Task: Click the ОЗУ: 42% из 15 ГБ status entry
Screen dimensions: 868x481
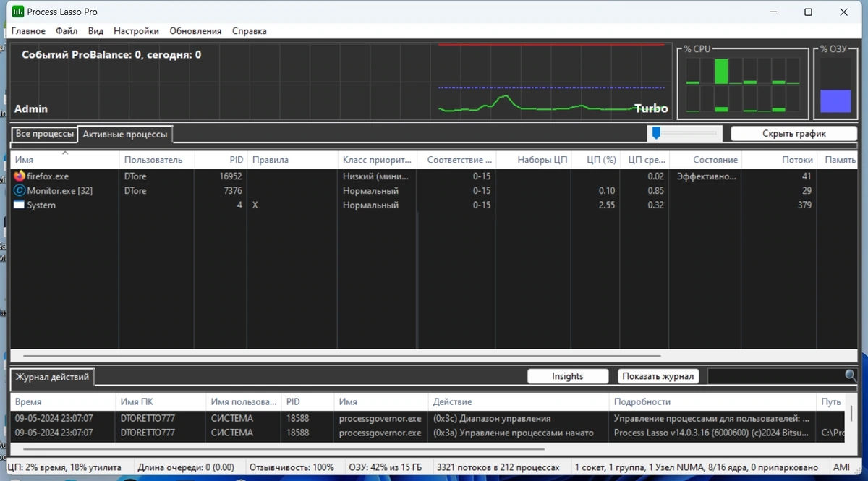Action: click(386, 468)
